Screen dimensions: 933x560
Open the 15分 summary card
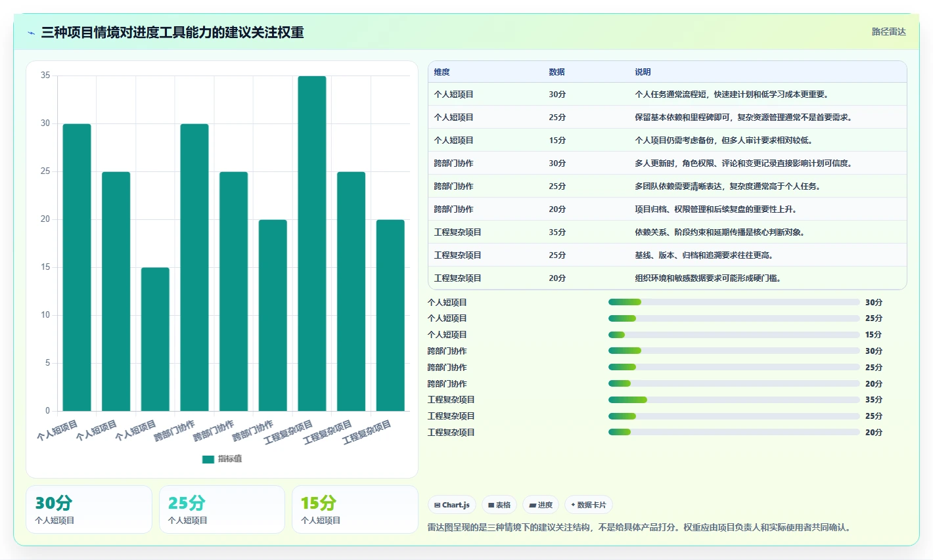tap(355, 509)
